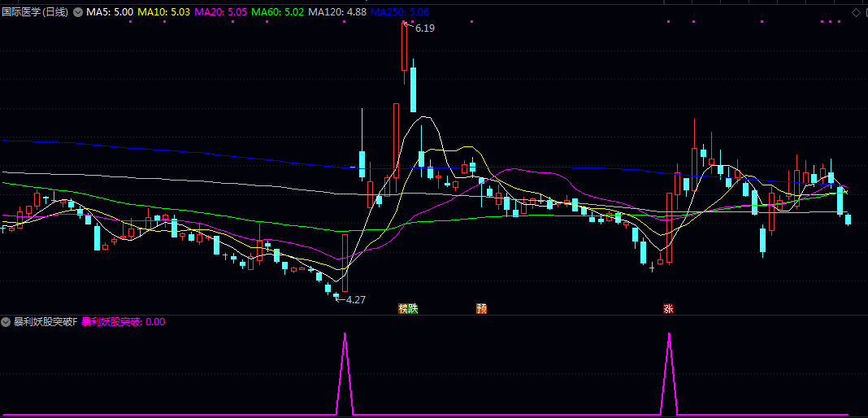Select the magenta MA20 label
The image size is (868, 418).
[221, 11]
